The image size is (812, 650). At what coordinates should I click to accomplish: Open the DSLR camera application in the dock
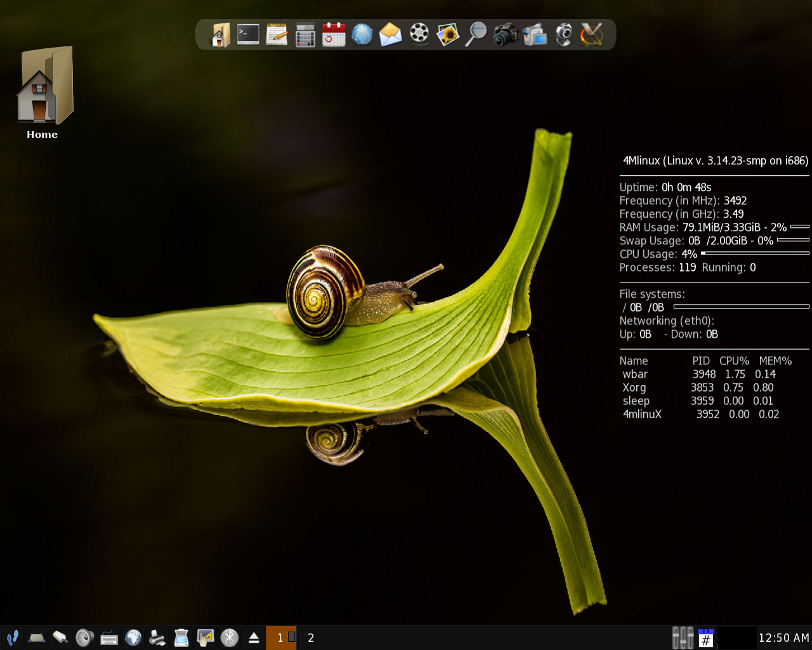[506, 34]
